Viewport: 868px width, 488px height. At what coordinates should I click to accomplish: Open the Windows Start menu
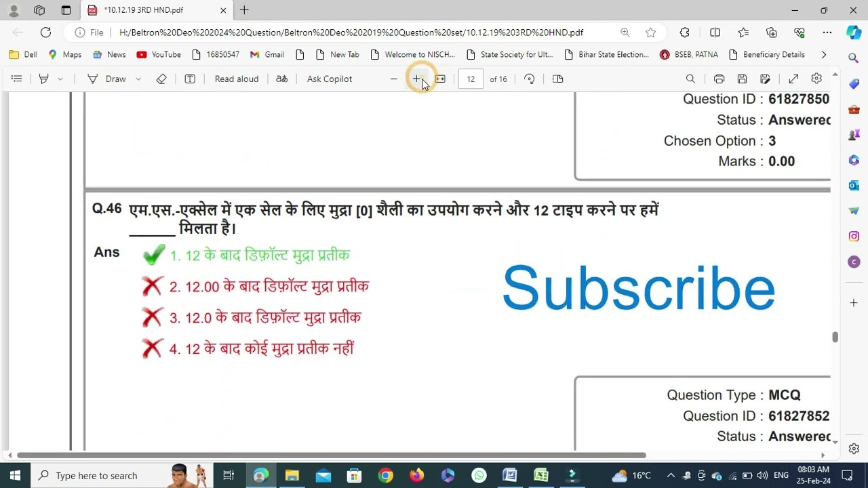(x=16, y=475)
